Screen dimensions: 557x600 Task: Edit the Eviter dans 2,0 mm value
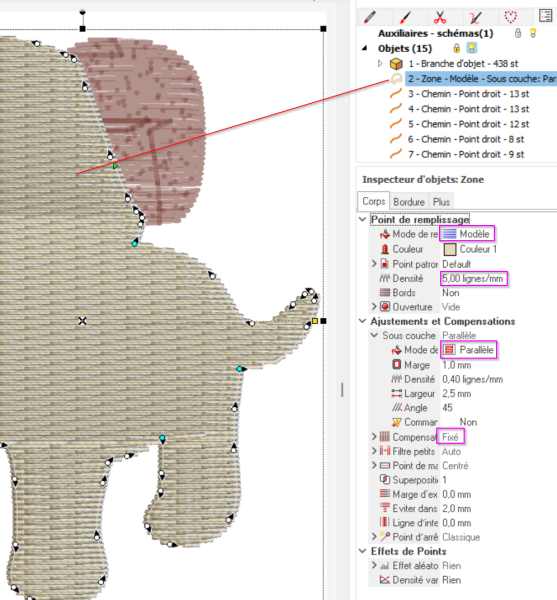tap(457, 509)
